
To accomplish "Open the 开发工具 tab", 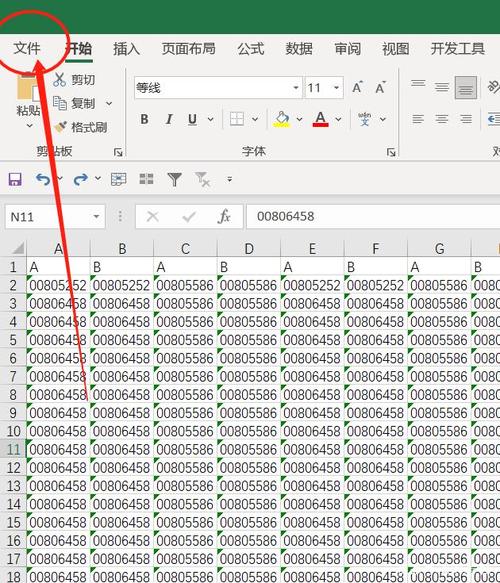I will 458,49.
